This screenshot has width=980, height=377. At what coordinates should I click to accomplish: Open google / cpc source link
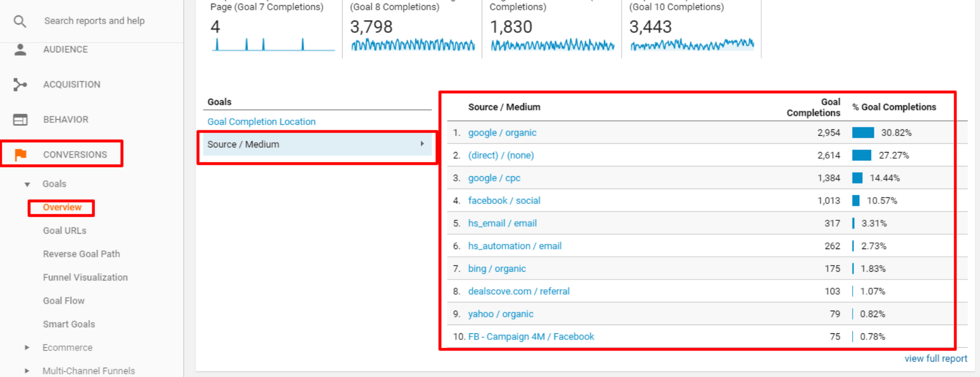(x=494, y=178)
